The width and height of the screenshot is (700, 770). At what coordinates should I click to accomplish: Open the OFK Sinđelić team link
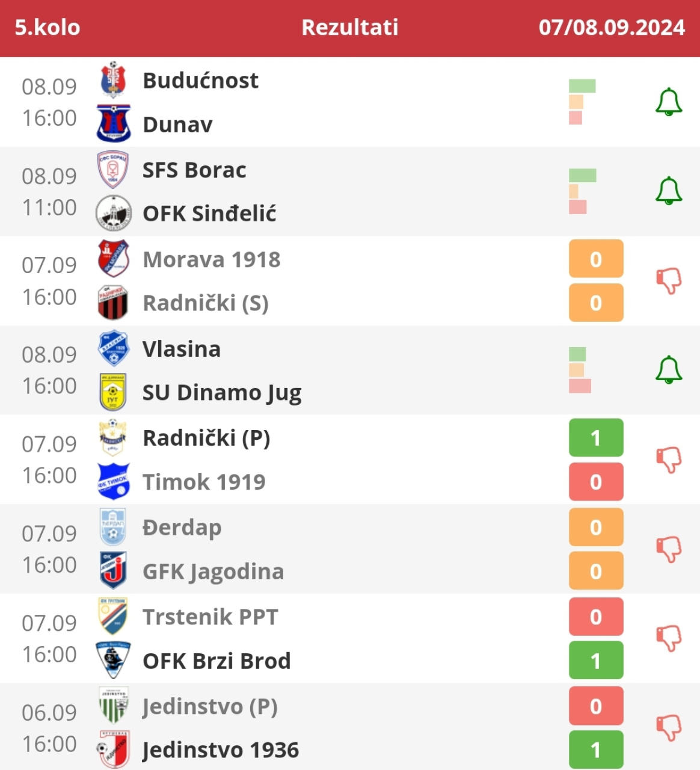[209, 214]
